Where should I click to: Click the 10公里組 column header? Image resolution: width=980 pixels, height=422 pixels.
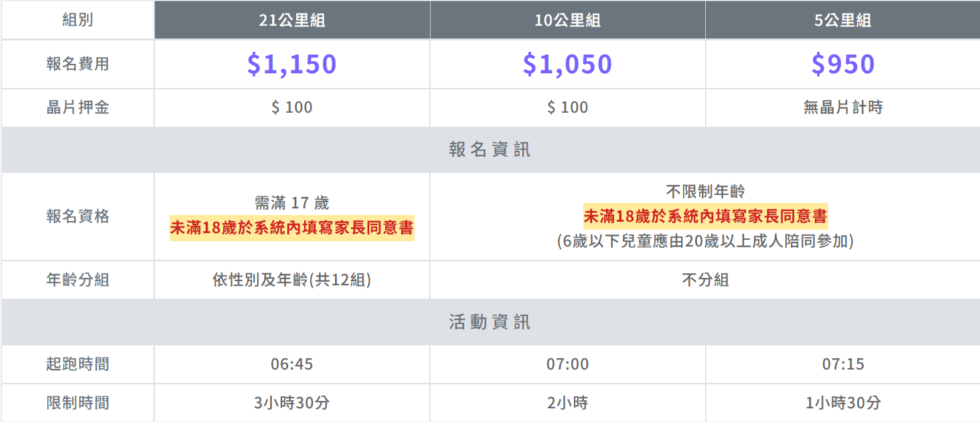[568, 20]
